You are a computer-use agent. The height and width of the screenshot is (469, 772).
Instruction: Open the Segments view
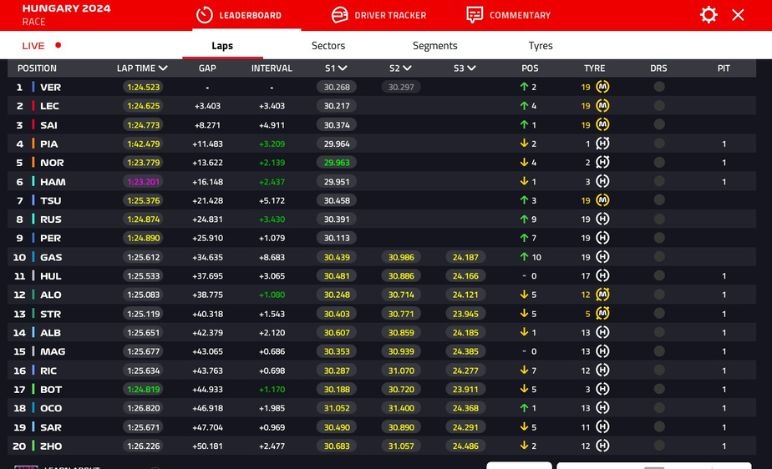tap(435, 46)
